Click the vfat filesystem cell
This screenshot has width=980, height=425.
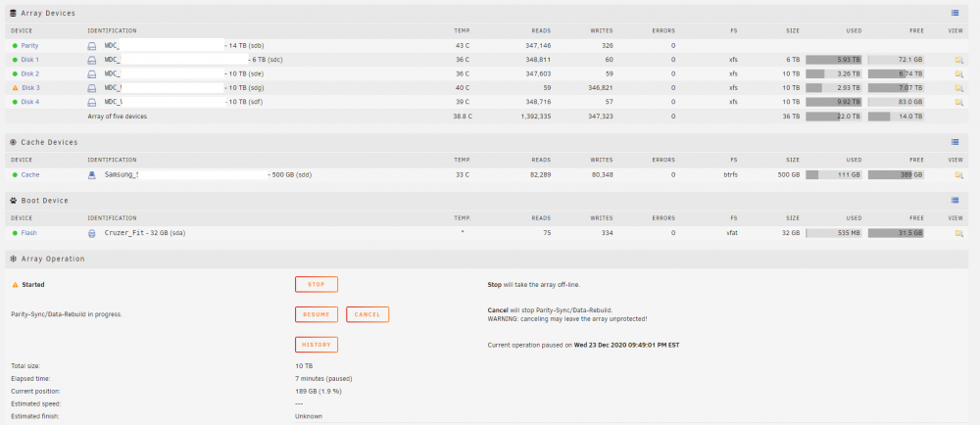730,233
